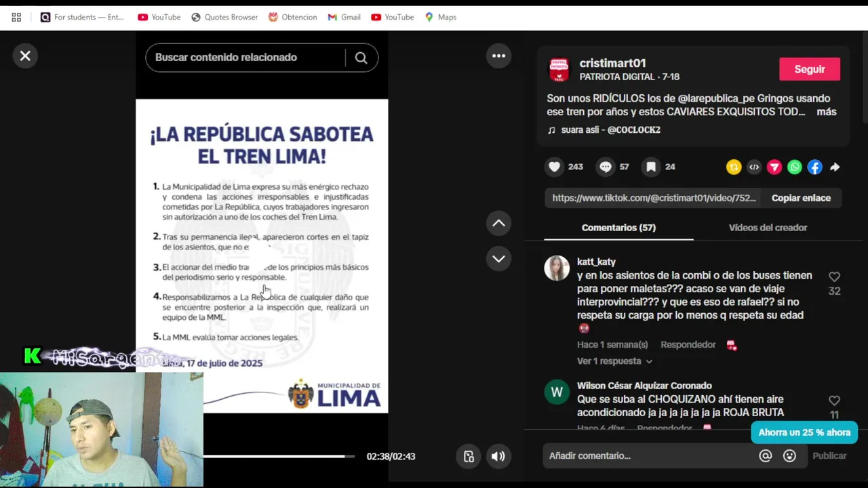Screen dimensions: 868x488
Task: Click the yellow repost icon
Action: point(734,167)
